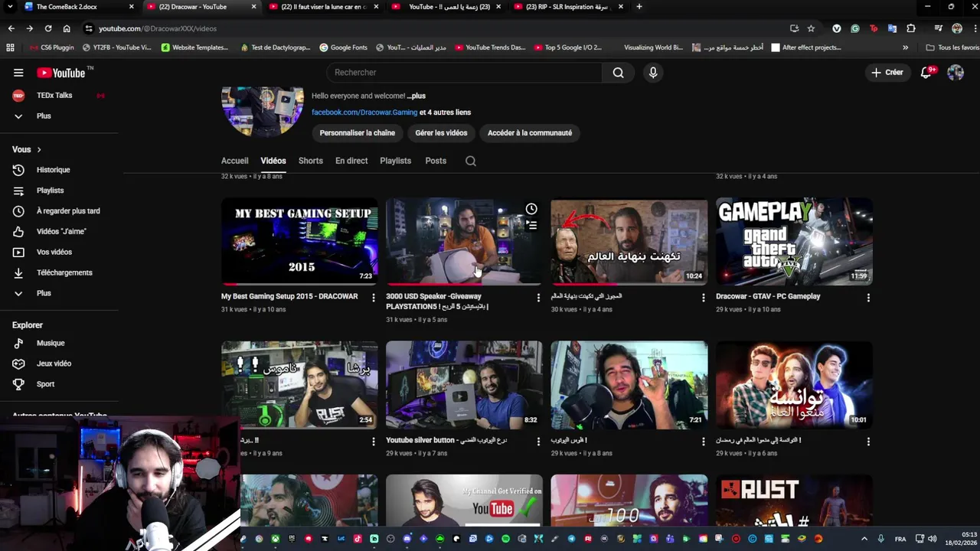
Task: Click the browser address bar
Action: [436, 28]
